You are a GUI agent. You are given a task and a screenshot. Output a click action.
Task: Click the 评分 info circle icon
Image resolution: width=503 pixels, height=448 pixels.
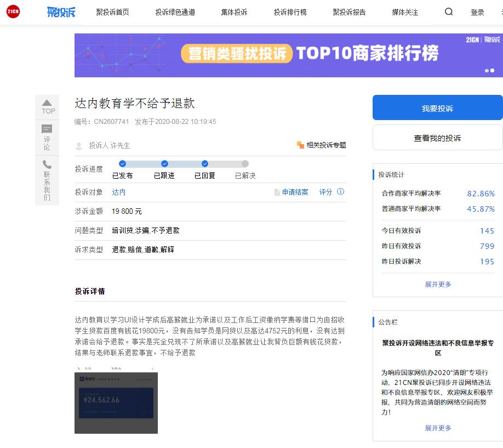(340, 192)
